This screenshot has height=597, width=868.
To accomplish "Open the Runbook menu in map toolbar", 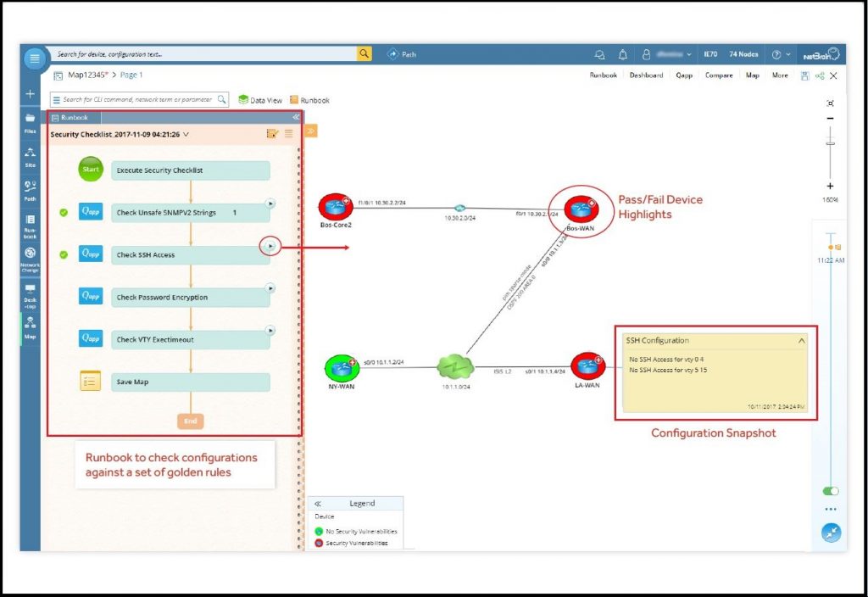I will tap(603, 75).
